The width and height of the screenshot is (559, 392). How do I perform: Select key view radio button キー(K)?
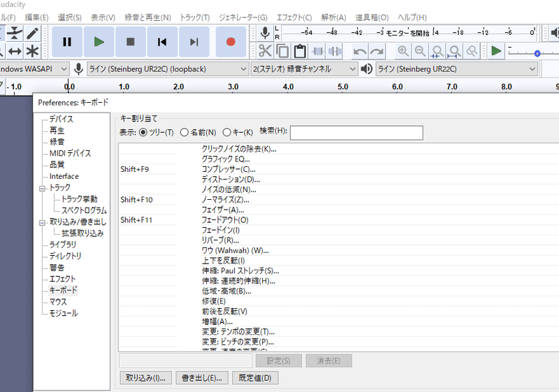tap(226, 132)
